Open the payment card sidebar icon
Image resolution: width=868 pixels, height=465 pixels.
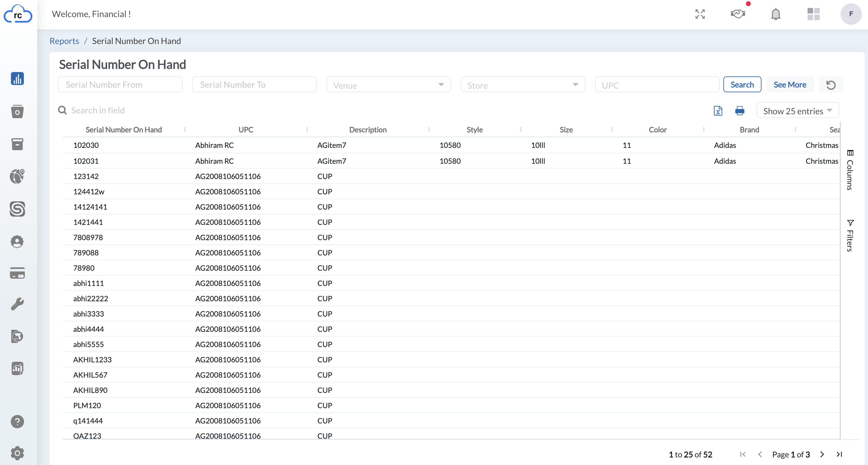[x=17, y=273]
